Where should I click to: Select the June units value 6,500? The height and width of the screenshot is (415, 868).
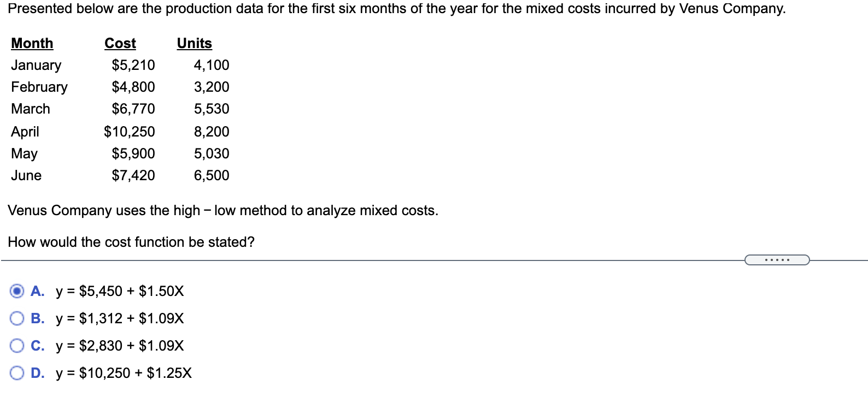(212, 175)
